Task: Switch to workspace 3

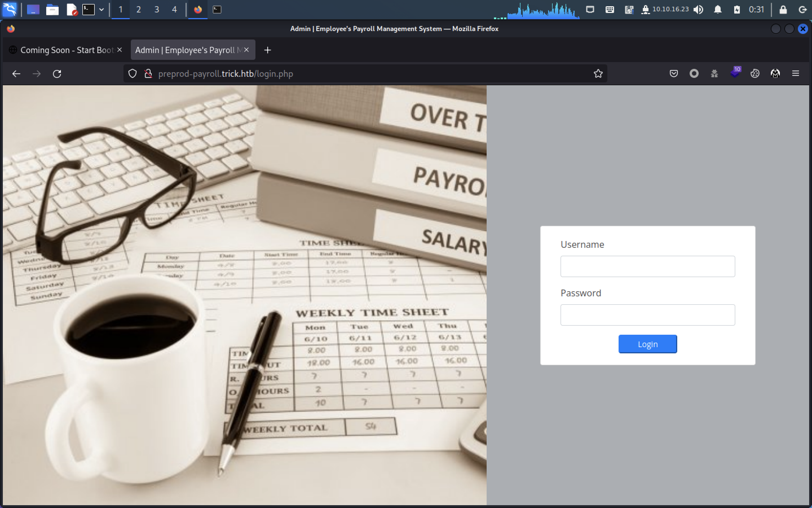Action: (157, 9)
